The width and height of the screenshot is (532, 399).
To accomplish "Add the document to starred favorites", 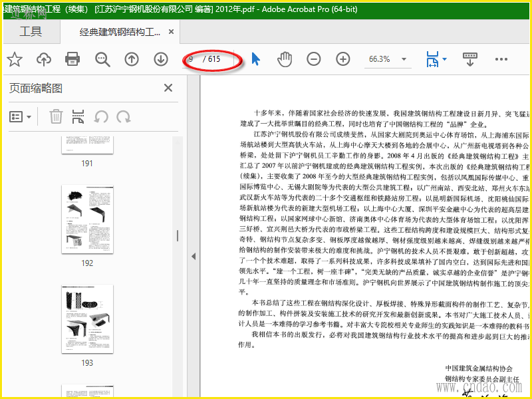I will point(15,59).
